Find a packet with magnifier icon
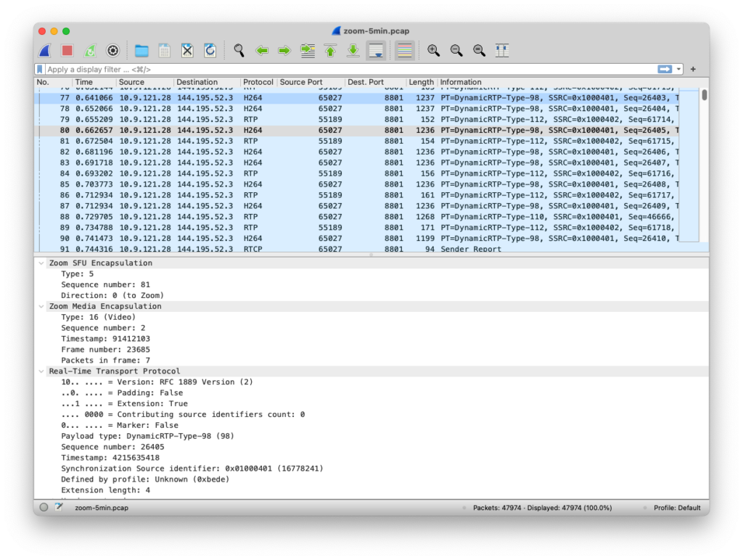Screen dimensions: 743x560 [239, 50]
